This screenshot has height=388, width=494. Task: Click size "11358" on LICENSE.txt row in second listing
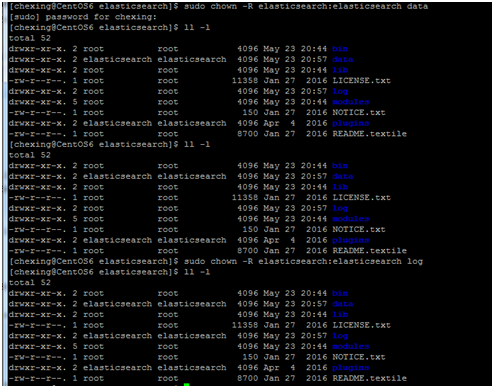pos(245,198)
